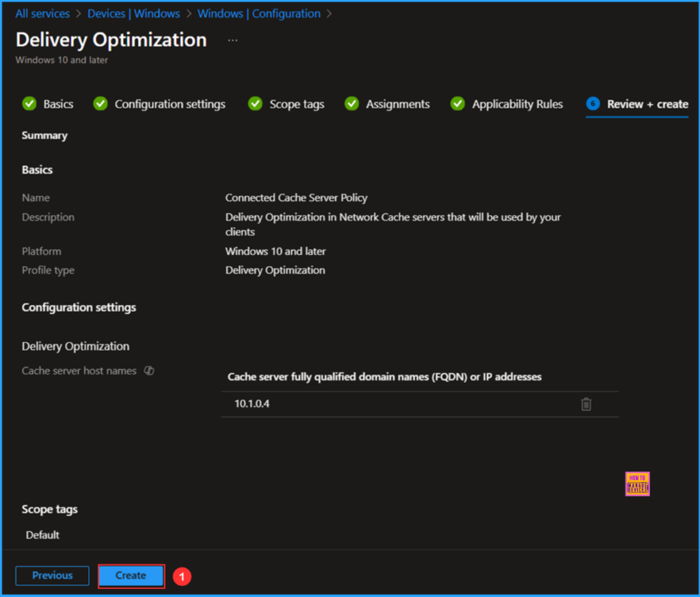Click the Summary heading

44,135
